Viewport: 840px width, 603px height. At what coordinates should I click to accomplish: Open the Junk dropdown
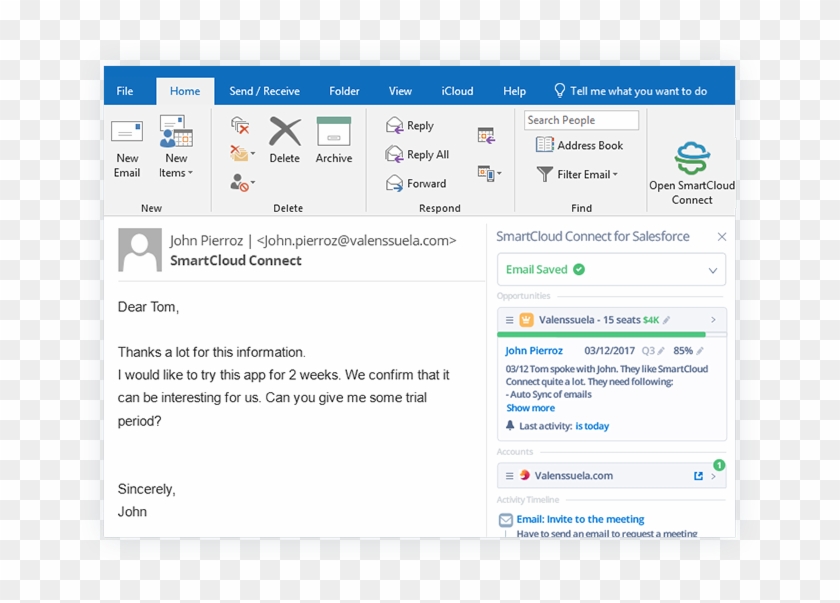coord(242,183)
